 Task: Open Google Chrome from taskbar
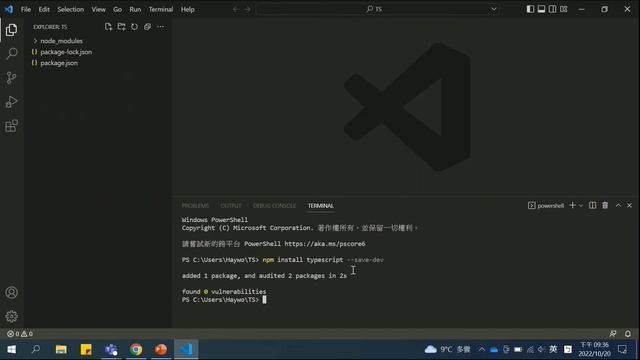click(136, 349)
